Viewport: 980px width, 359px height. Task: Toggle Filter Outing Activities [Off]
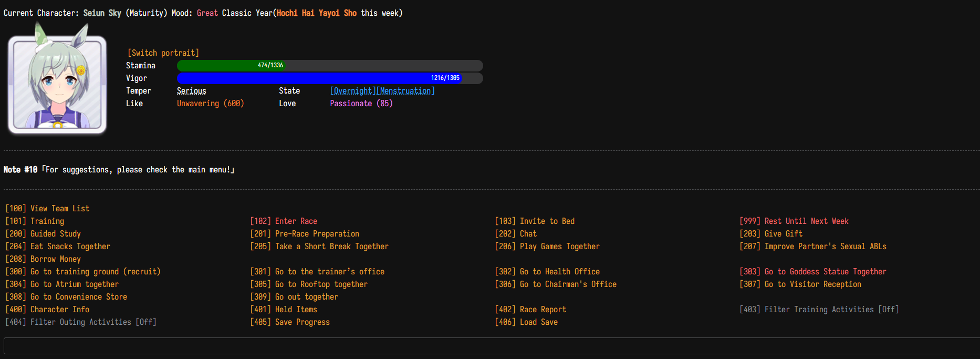[x=81, y=322]
